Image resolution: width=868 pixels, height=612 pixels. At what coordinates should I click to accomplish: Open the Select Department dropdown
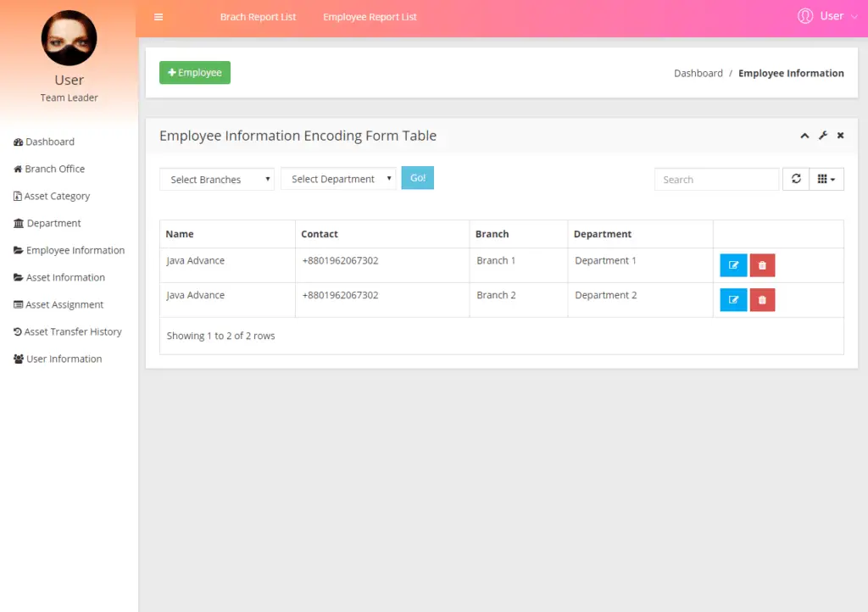click(x=338, y=179)
